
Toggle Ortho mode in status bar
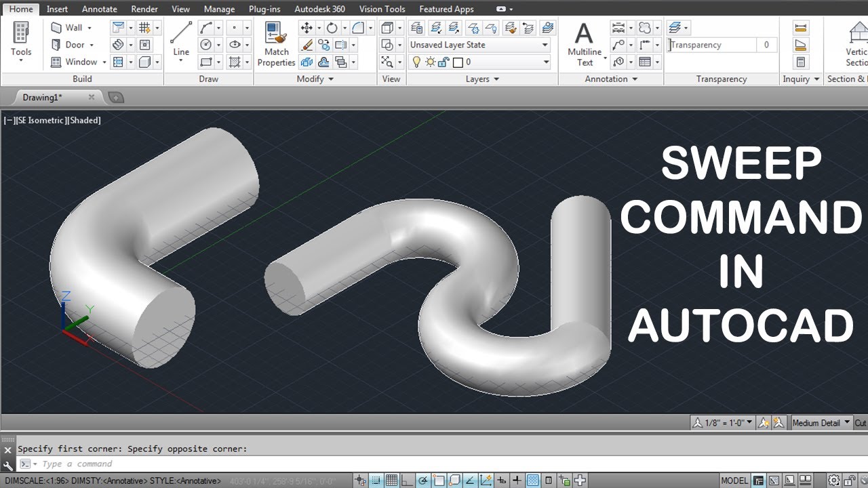408,481
